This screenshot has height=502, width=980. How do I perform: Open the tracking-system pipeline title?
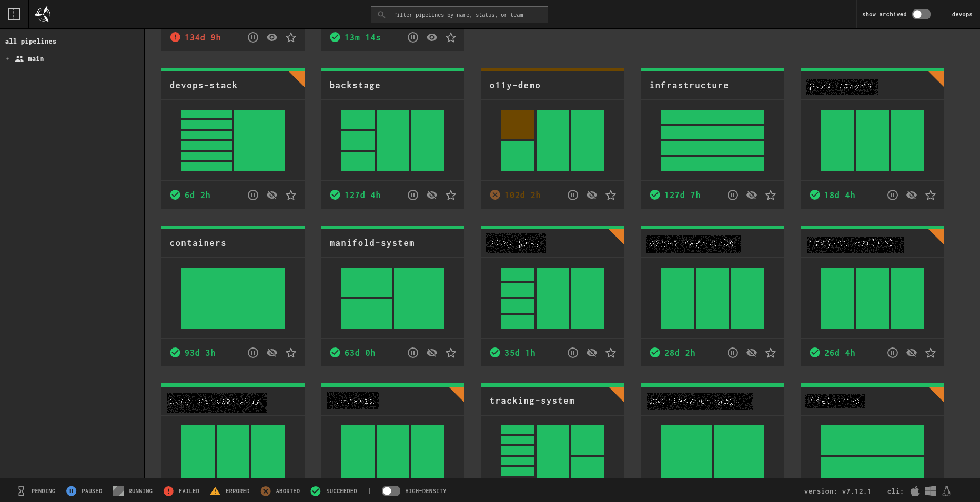tap(532, 401)
